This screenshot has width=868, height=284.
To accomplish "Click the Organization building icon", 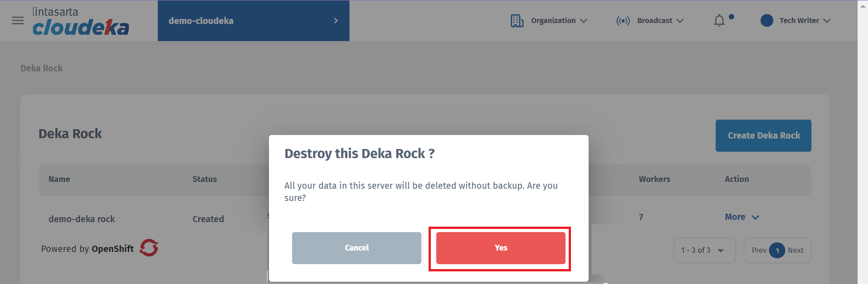I will (x=517, y=21).
